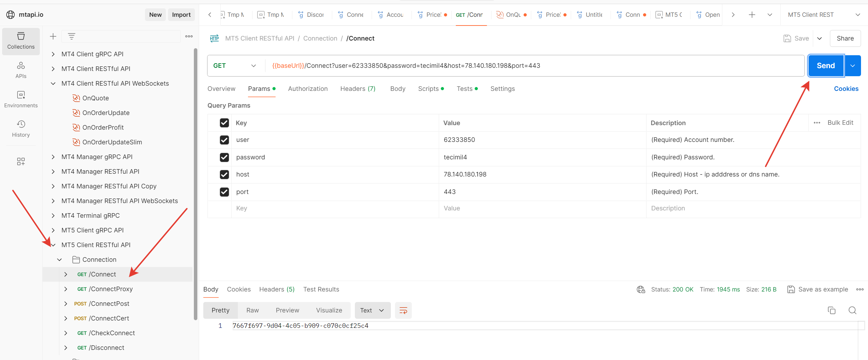The image size is (868, 360).
Task: Switch to the Authorization tab
Action: 308,89
